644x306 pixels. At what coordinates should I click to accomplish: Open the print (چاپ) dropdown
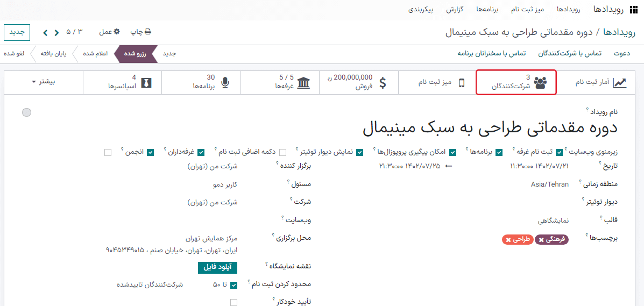point(141,32)
